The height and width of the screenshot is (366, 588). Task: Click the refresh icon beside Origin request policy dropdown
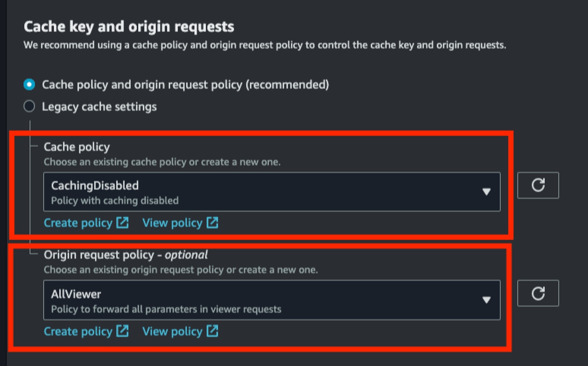point(538,293)
